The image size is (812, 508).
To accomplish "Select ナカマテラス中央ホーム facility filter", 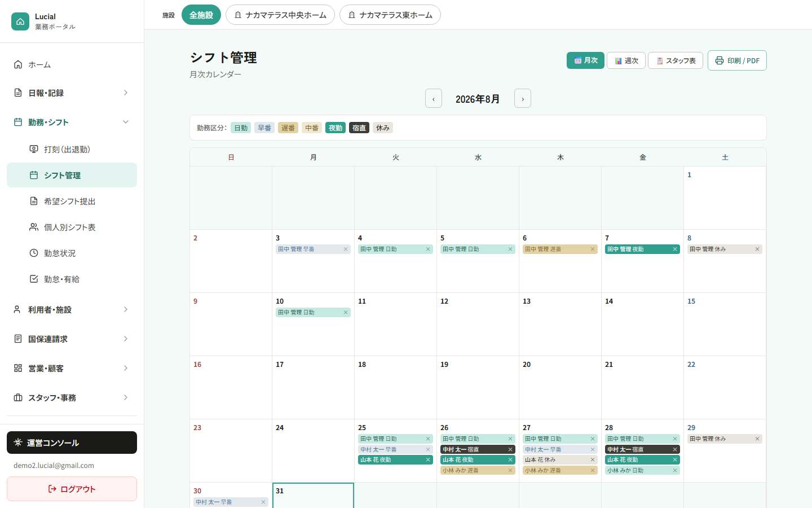I will click(x=280, y=15).
